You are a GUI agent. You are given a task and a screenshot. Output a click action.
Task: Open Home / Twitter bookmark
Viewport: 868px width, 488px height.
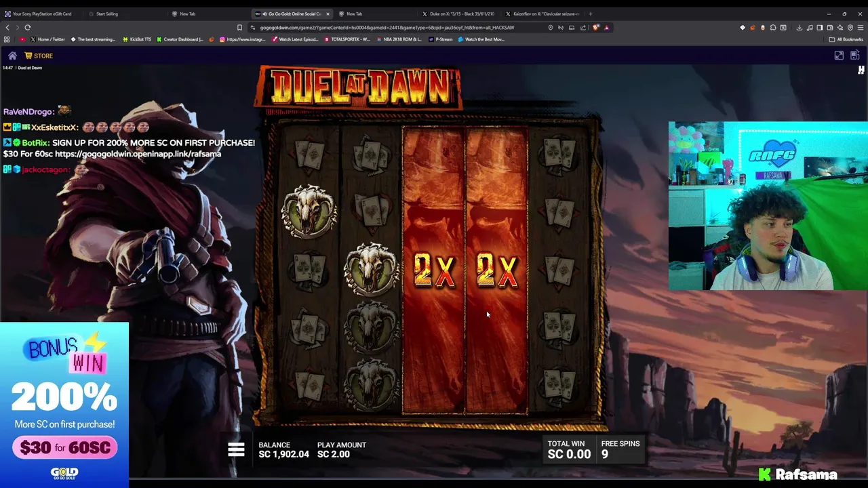[x=47, y=39]
